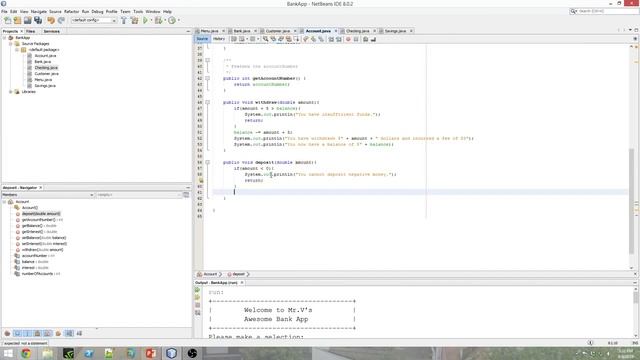Collapse the default package node
The image size is (640, 360).
point(17,50)
